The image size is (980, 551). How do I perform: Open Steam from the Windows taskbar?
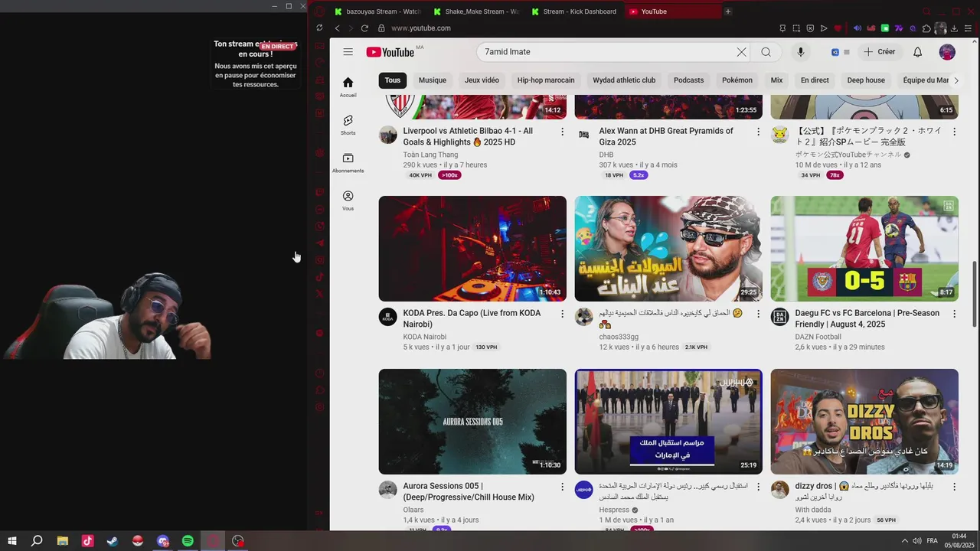click(x=113, y=541)
